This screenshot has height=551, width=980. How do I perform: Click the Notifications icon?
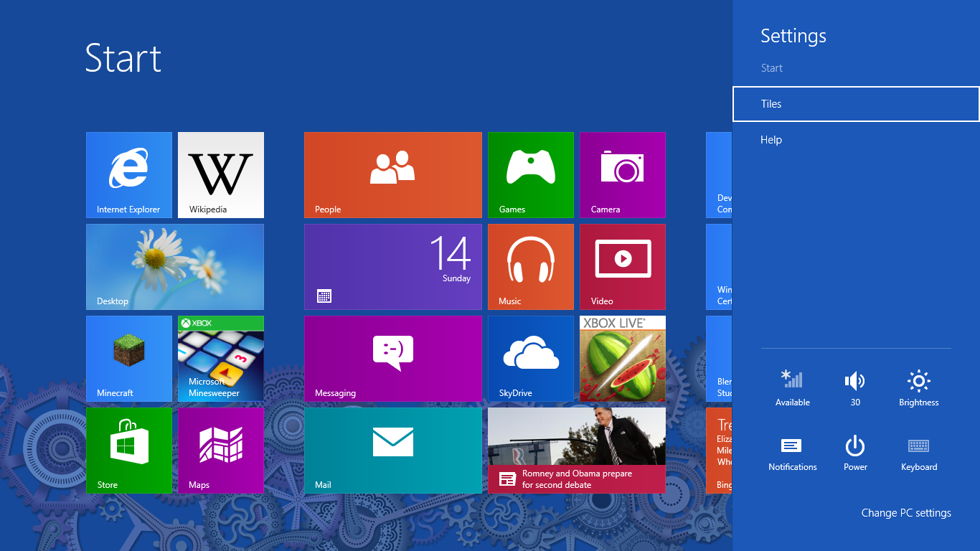coord(792,453)
